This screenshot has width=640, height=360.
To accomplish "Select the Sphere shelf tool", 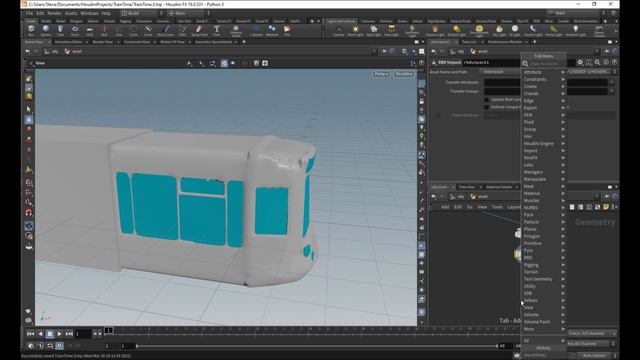I will [x=46, y=31].
